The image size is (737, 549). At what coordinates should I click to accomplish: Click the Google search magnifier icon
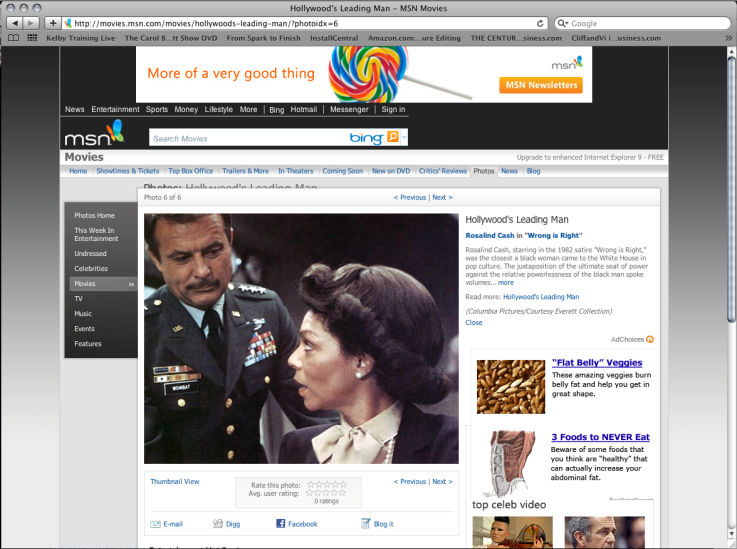point(563,23)
